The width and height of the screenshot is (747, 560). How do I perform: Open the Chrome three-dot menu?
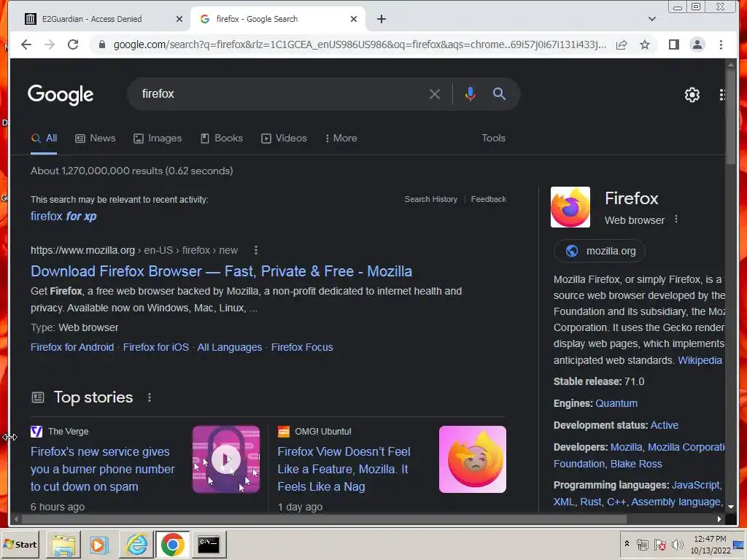tap(721, 44)
